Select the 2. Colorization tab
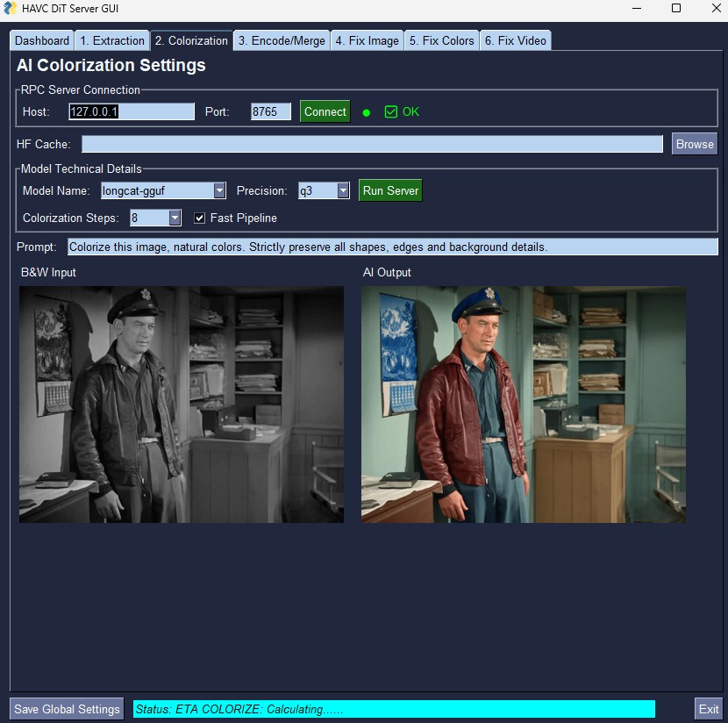The width and height of the screenshot is (728, 723). (191, 41)
